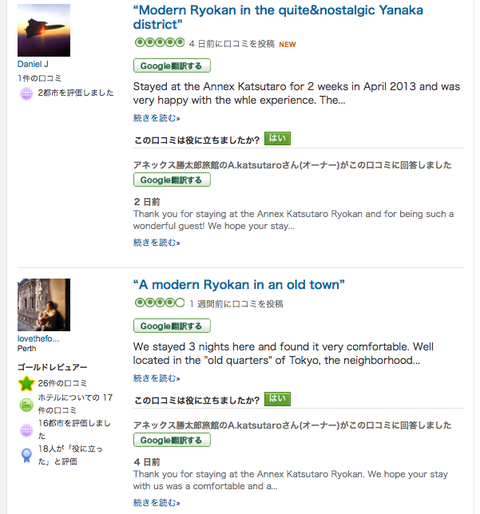Open the lovethefo... username link
The width and height of the screenshot is (480, 514).
(x=38, y=339)
